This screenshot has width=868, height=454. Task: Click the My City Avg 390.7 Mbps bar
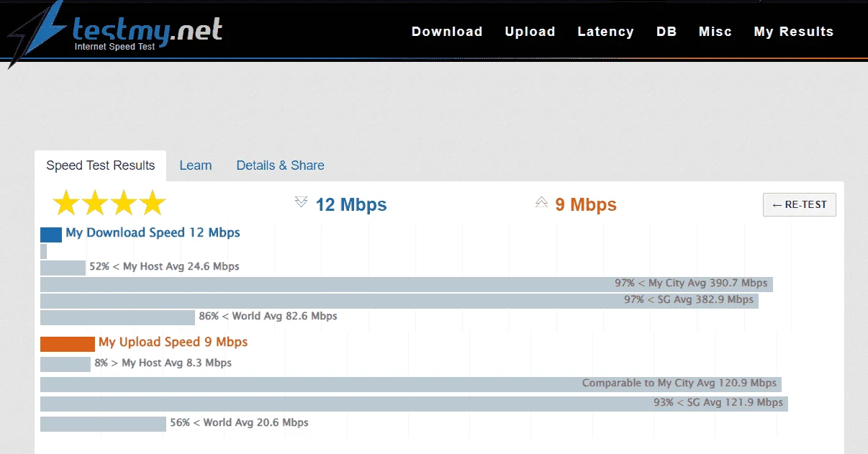point(407,283)
